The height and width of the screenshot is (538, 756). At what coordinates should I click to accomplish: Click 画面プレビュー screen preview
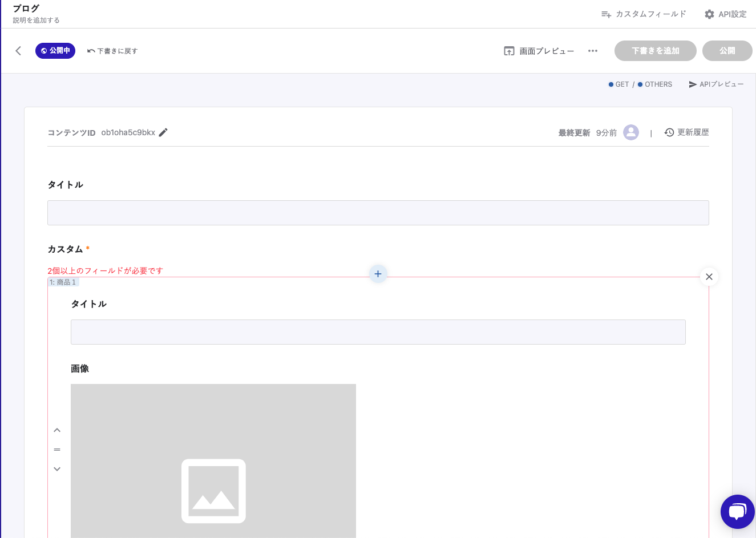tap(539, 51)
